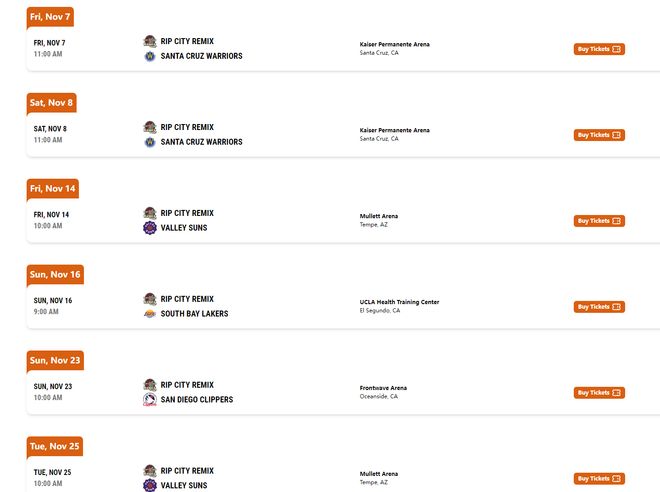660x492 pixels.
Task: Buy tickets for Sat, Nov 8 game
Action: (x=599, y=135)
